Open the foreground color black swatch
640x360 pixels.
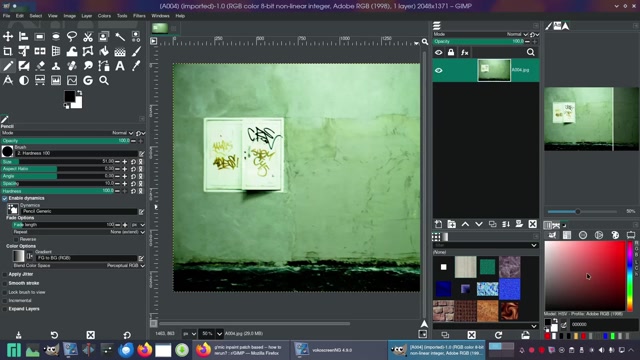pyautogui.click(x=69, y=96)
